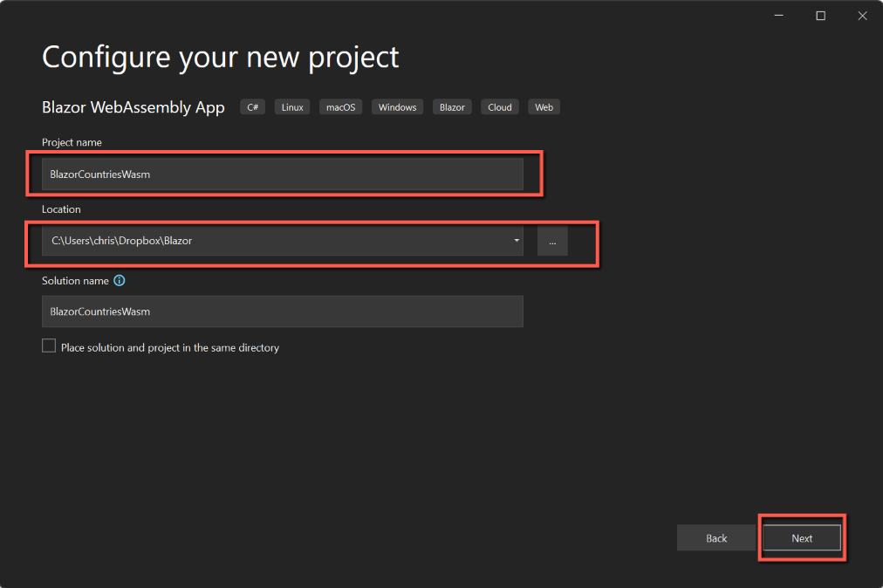Screen dimensions: 883x588
Task: Click the Solution name info icon
Action: click(120, 281)
